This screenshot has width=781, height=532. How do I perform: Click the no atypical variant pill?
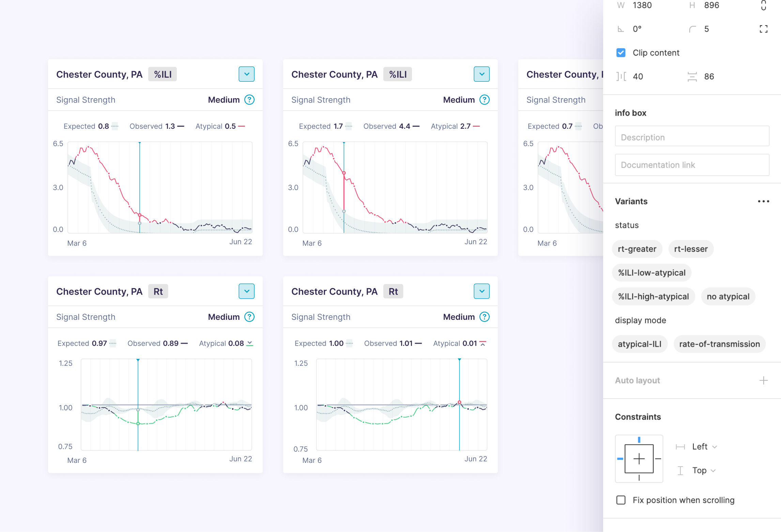tap(728, 297)
